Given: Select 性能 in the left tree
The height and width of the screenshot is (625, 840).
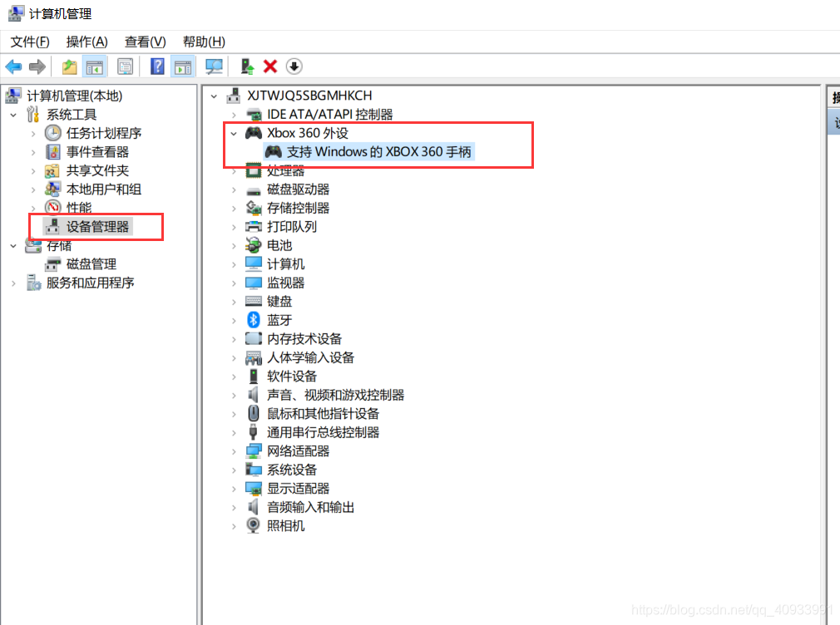Looking at the screenshot, I should pos(79,208).
